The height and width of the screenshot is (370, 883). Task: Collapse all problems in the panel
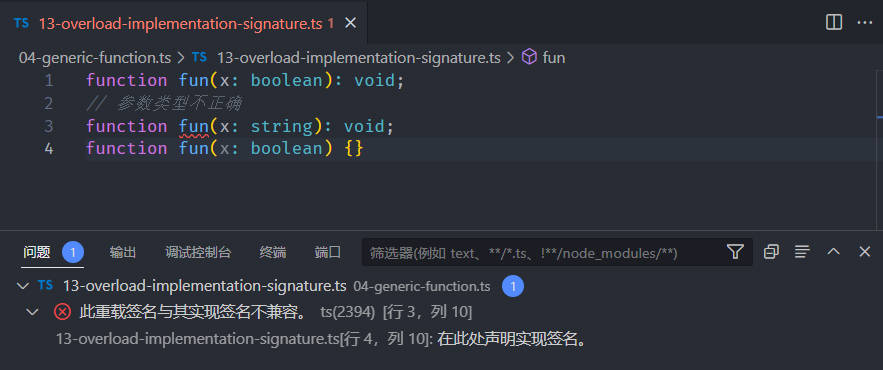[x=771, y=252]
